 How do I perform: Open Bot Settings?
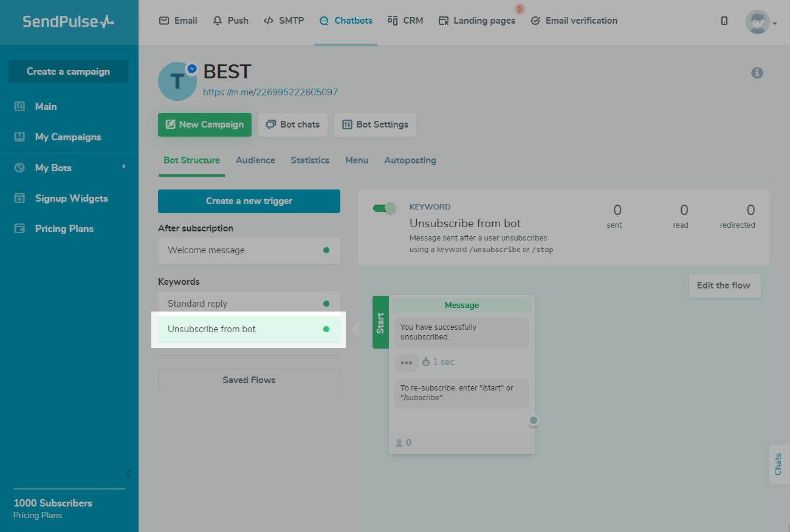[375, 124]
